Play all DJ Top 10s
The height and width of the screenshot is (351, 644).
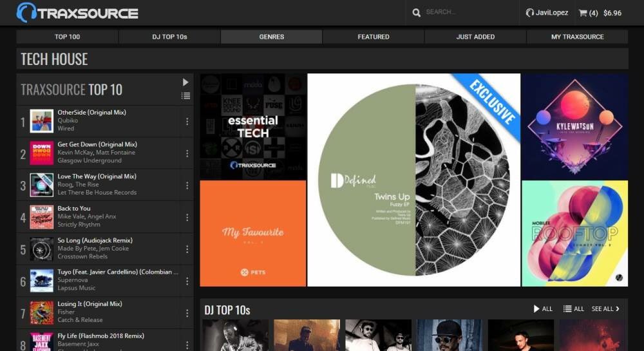pos(542,308)
